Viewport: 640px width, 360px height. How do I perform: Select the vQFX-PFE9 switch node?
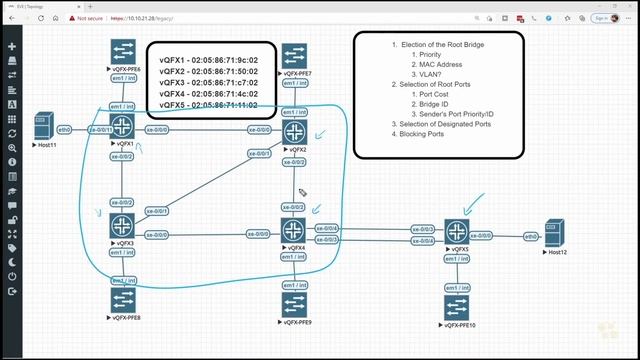pos(294,305)
